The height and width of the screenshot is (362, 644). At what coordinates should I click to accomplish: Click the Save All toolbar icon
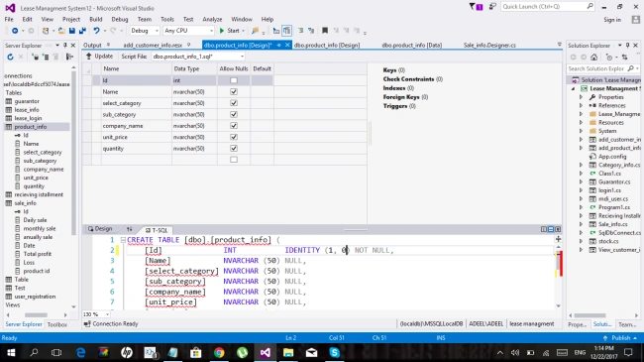[x=82, y=31]
